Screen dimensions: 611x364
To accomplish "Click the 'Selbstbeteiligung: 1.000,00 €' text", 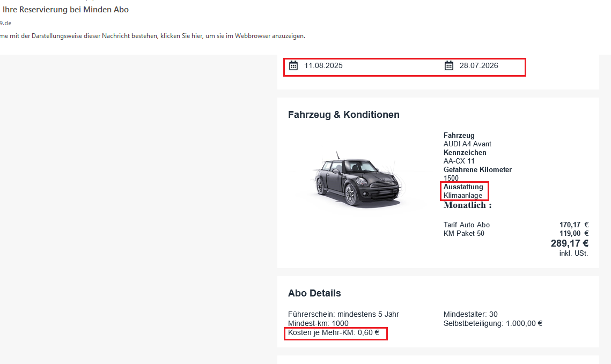I will (492, 323).
